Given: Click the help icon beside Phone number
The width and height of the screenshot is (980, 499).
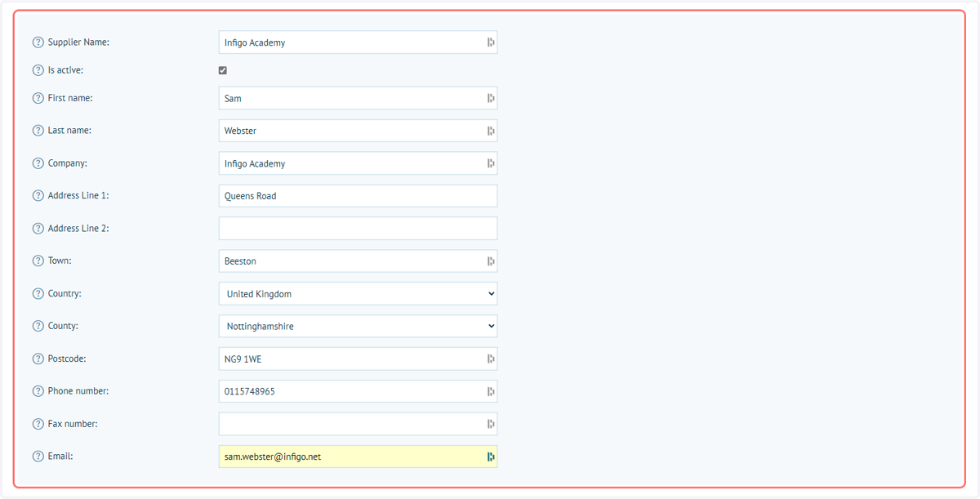Looking at the screenshot, I should pyautogui.click(x=38, y=391).
